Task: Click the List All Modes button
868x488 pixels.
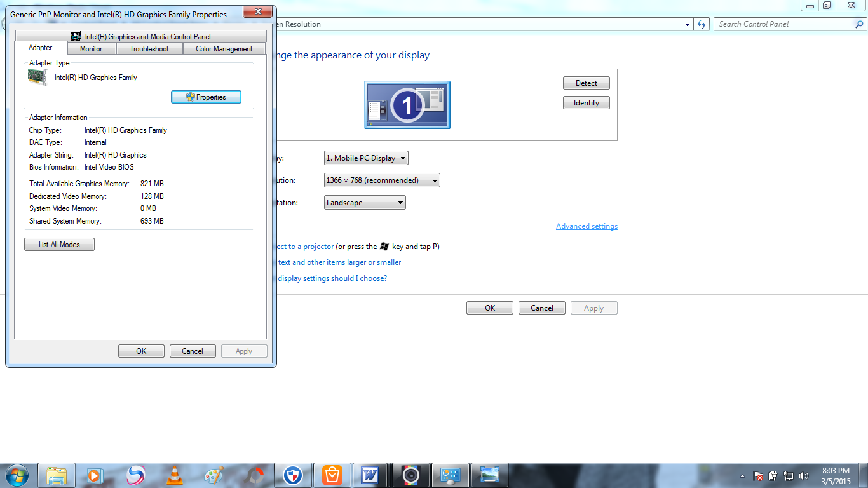Action: tap(59, 245)
